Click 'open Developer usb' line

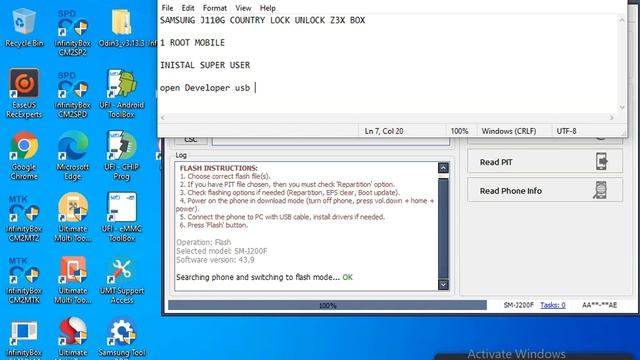(205, 88)
